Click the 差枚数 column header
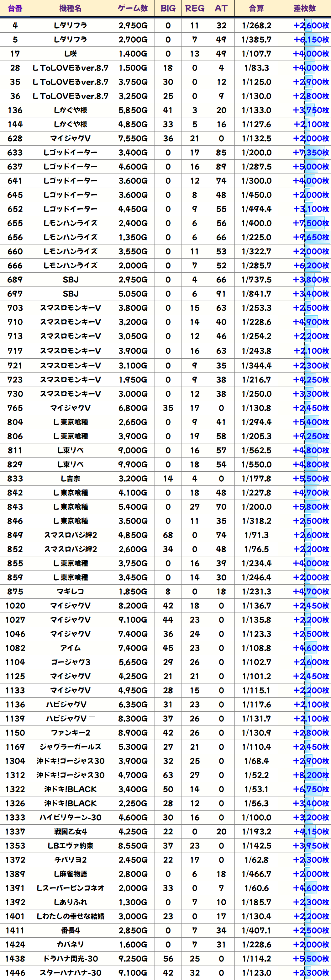Viewport: 331px width, 980px height. point(304,8)
